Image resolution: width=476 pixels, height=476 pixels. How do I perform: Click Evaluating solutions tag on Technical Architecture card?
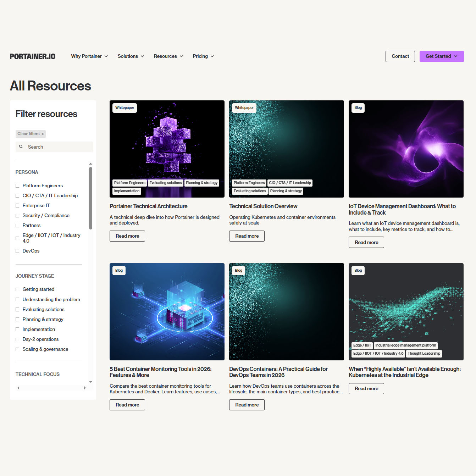pyautogui.click(x=165, y=183)
